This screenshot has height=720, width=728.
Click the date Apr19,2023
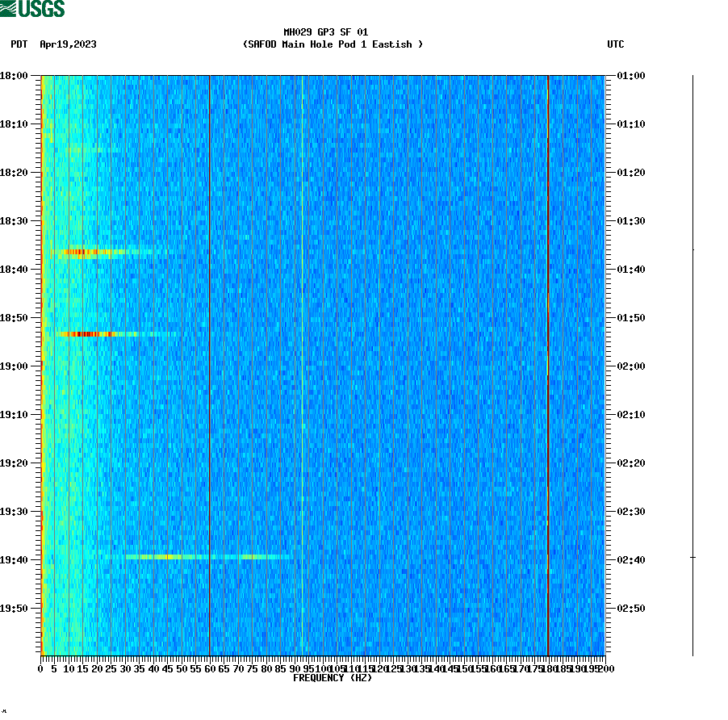(67, 45)
